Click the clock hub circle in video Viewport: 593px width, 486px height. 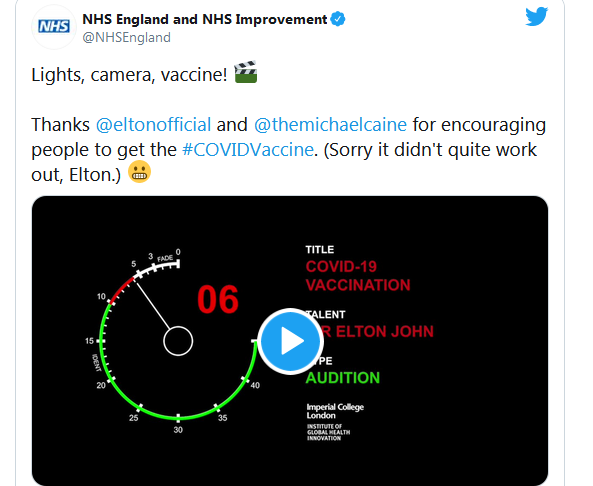tap(178, 341)
